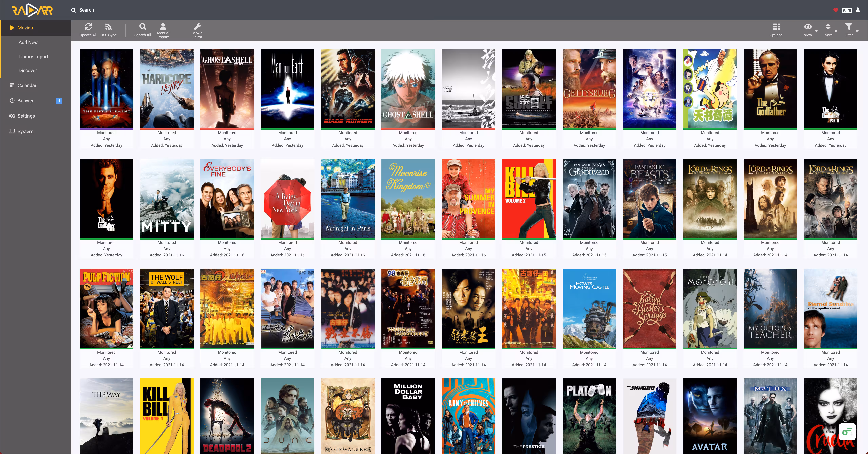
Task: Open the Manual Import dialog
Action: point(163,27)
